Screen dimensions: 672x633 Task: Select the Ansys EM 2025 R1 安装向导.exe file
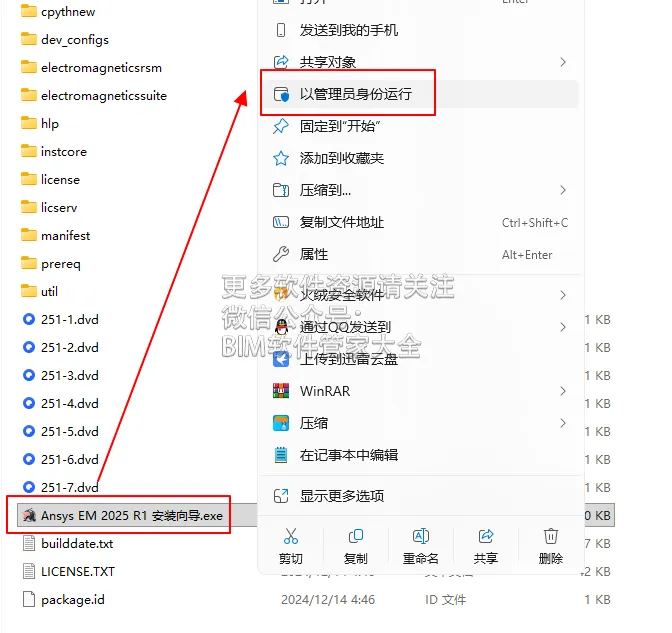(132, 516)
